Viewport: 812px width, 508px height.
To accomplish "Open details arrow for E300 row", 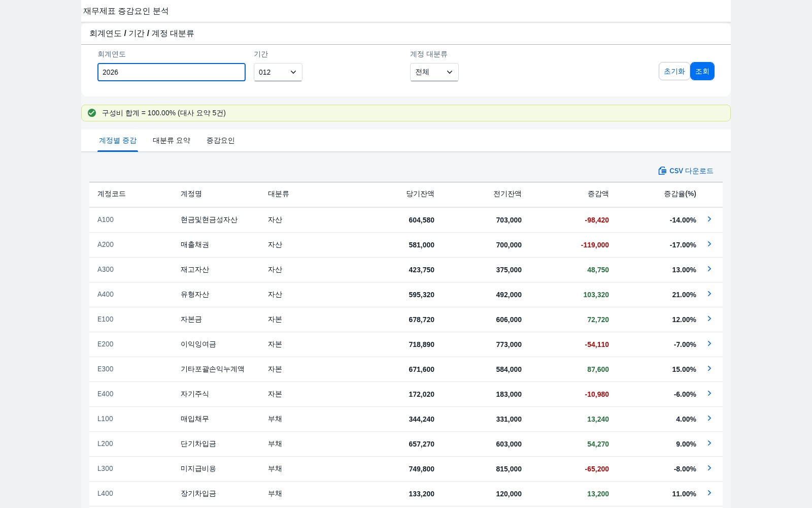I will pyautogui.click(x=709, y=368).
